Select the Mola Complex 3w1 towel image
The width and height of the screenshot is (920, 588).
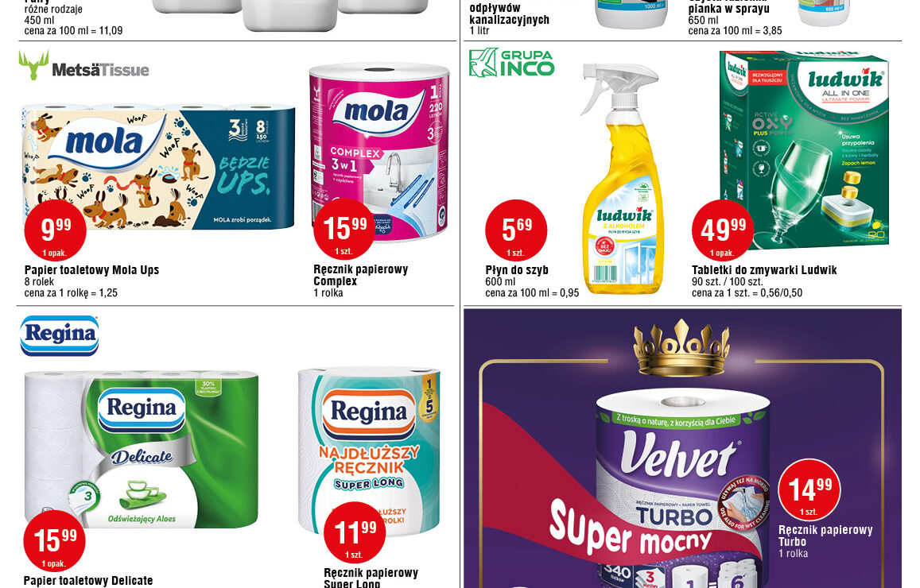380,153
